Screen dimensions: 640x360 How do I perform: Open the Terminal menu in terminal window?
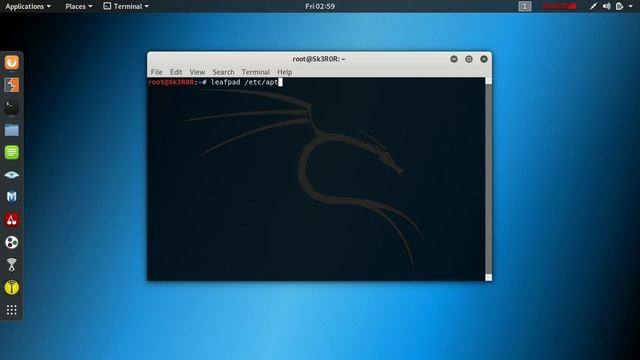(256, 72)
